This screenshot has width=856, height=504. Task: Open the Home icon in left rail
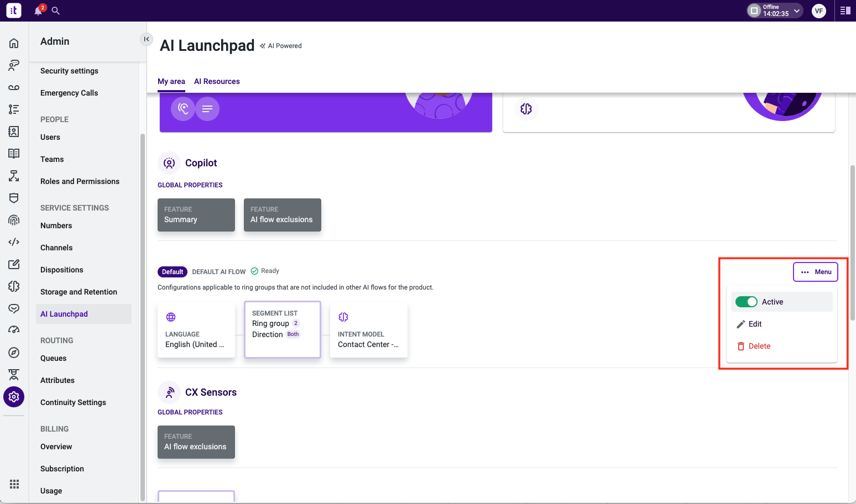click(14, 43)
